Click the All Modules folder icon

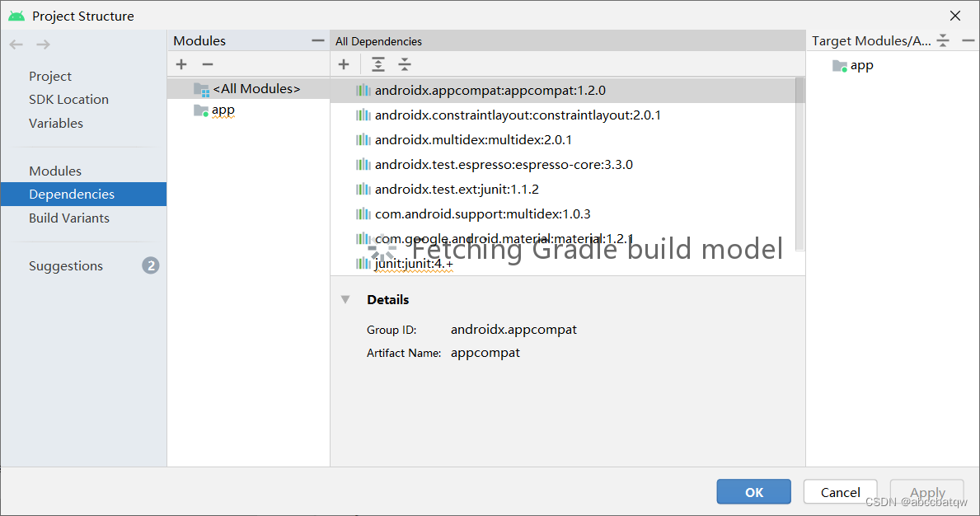coord(201,89)
